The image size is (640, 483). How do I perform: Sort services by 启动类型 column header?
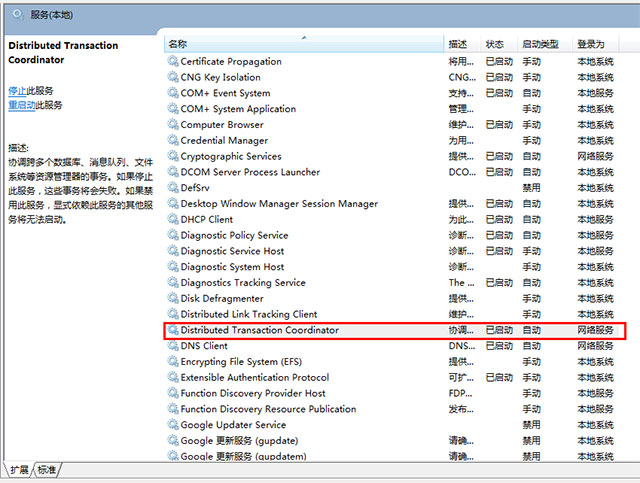click(540, 44)
